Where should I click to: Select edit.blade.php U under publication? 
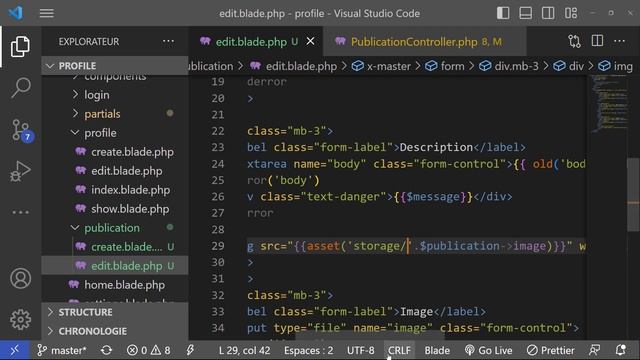click(x=114, y=266)
